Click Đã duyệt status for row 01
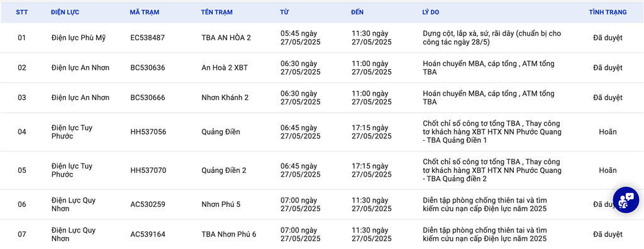 click(x=608, y=38)
